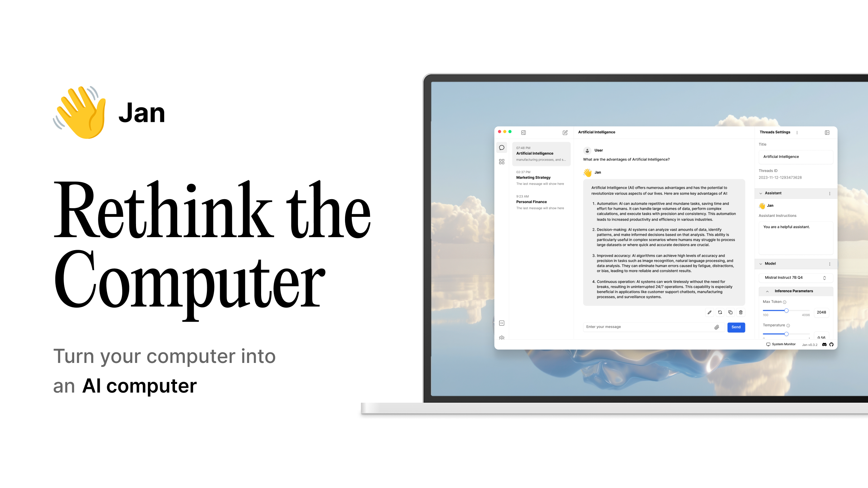Click the Send button
The image size is (868, 488).
coord(736,326)
